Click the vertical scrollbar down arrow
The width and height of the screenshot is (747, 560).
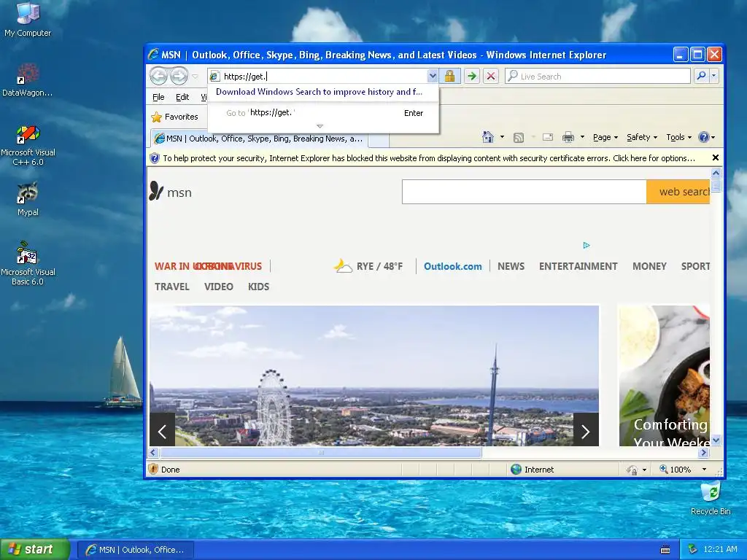click(x=716, y=440)
